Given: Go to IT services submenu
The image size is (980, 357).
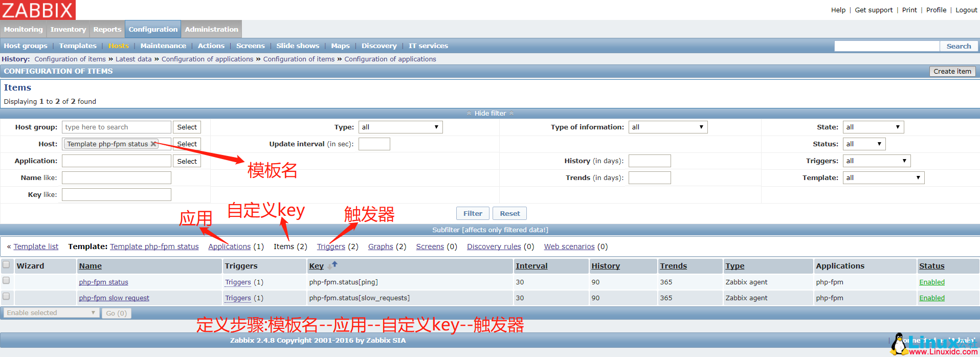Looking at the screenshot, I should 428,46.
